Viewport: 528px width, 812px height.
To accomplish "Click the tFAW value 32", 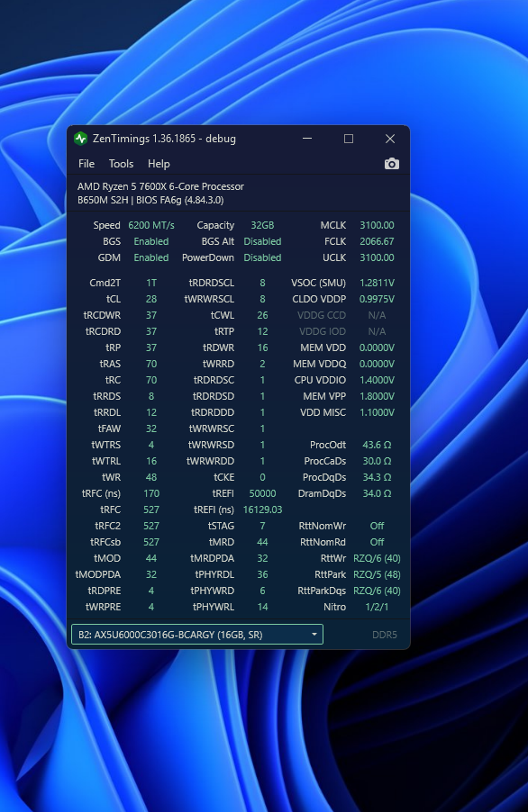I will tap(151, 429).
